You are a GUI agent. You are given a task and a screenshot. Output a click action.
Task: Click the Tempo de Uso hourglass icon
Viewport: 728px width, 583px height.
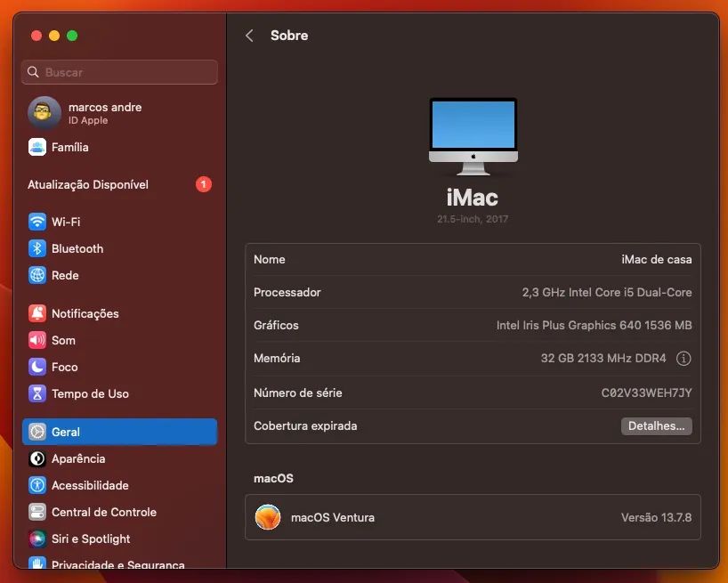pyautogui.click(x=37, y=393)
